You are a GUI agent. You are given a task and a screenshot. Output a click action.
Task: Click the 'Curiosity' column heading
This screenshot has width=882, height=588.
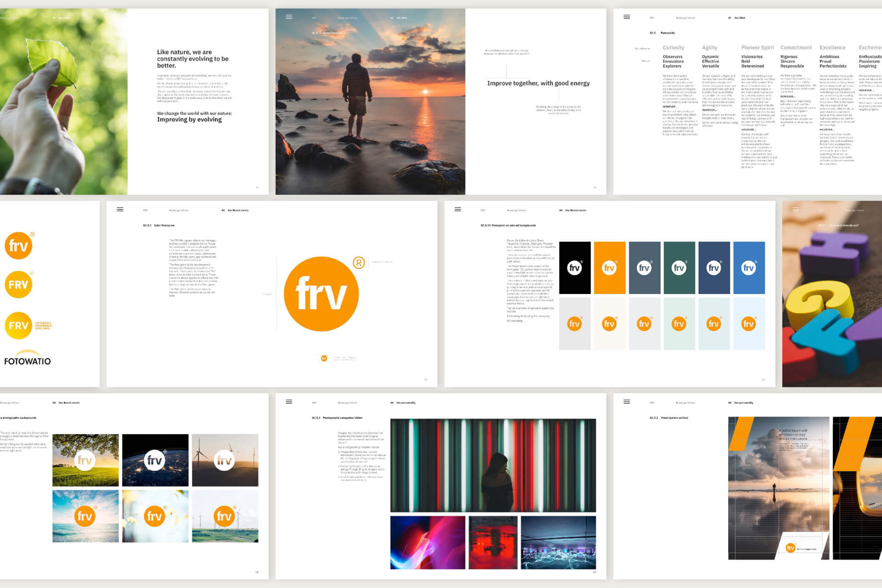point(673,47)
